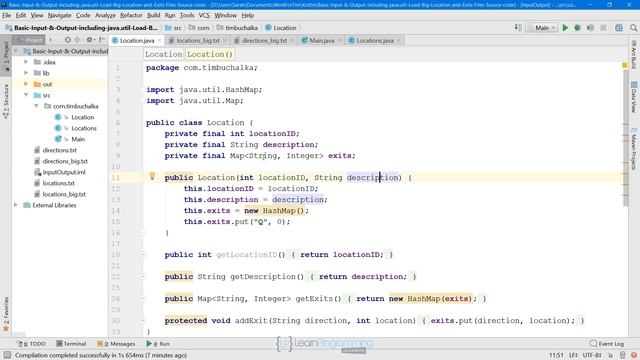Click the timbuchalka breadcrumb in navigation bar

pyautogui.click(x=237, y=28)
